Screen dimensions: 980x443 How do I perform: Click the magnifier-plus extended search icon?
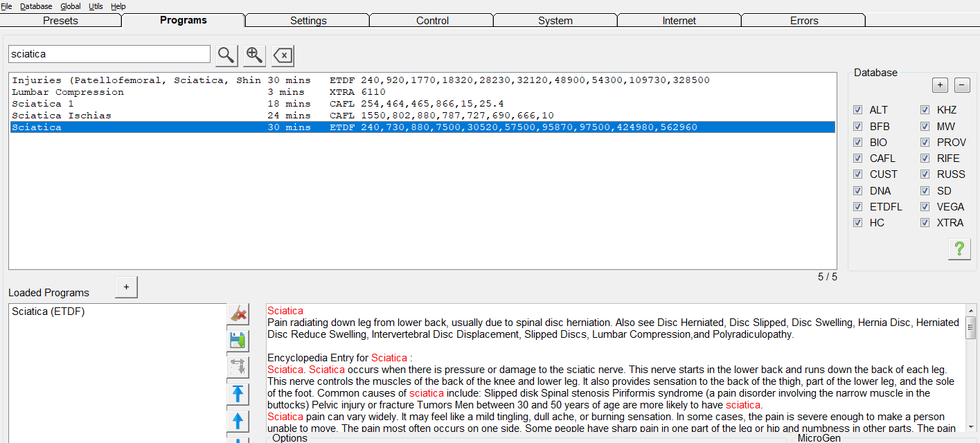click(254, 55)
